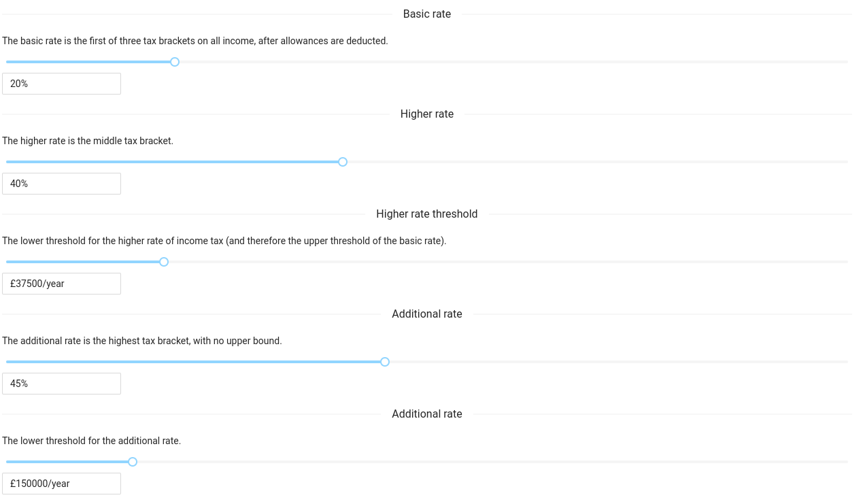Click the higher rate threshold description text

224,241
